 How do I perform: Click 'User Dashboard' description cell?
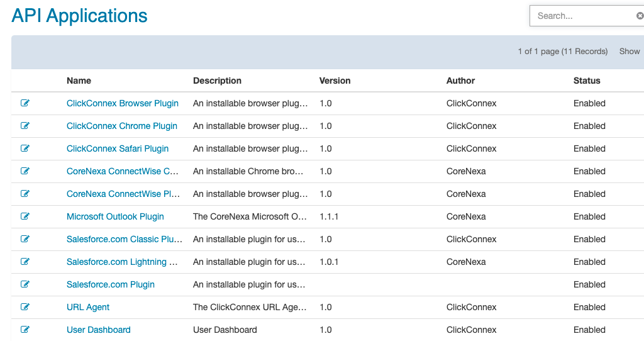pos(225,330)
